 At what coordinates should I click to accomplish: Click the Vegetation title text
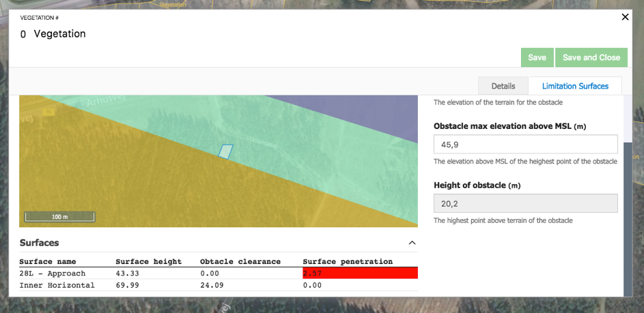click(x=59, y=33)
